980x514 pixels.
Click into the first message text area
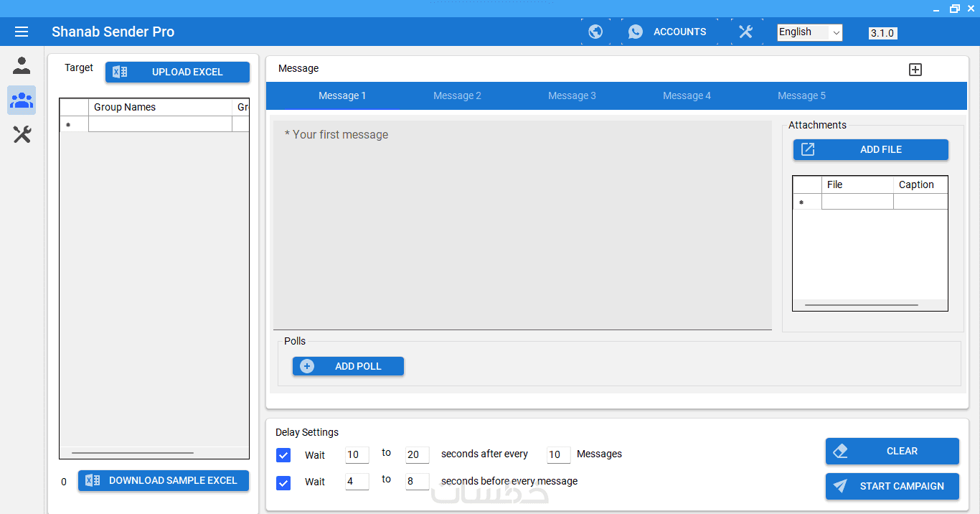(522, 225)
